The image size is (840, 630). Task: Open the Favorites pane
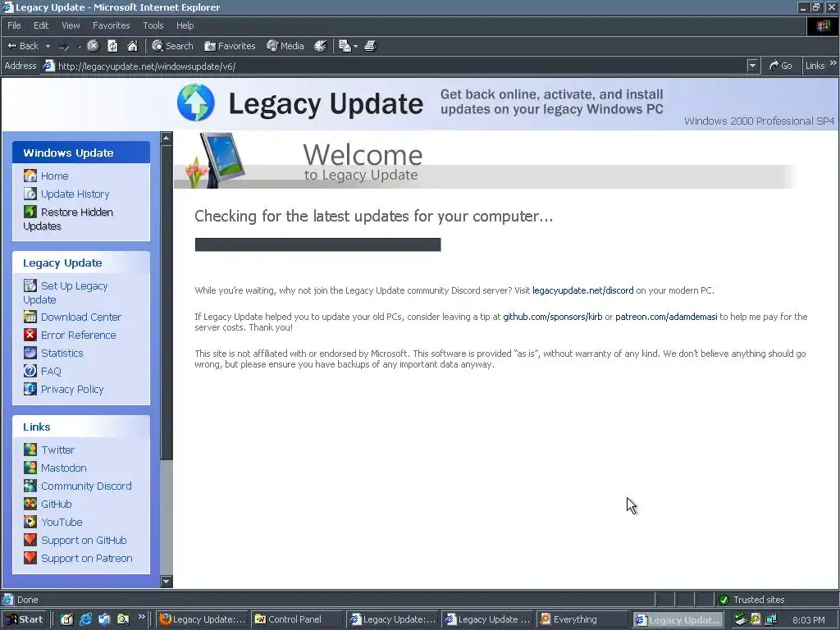pyautogui.click(x=230, y=46)
